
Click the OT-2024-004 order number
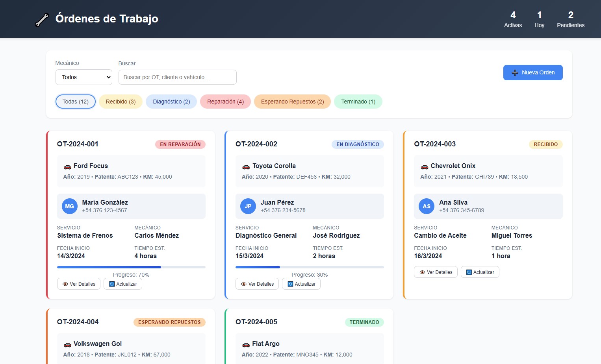pyautogui.click(x=78, y=322)
